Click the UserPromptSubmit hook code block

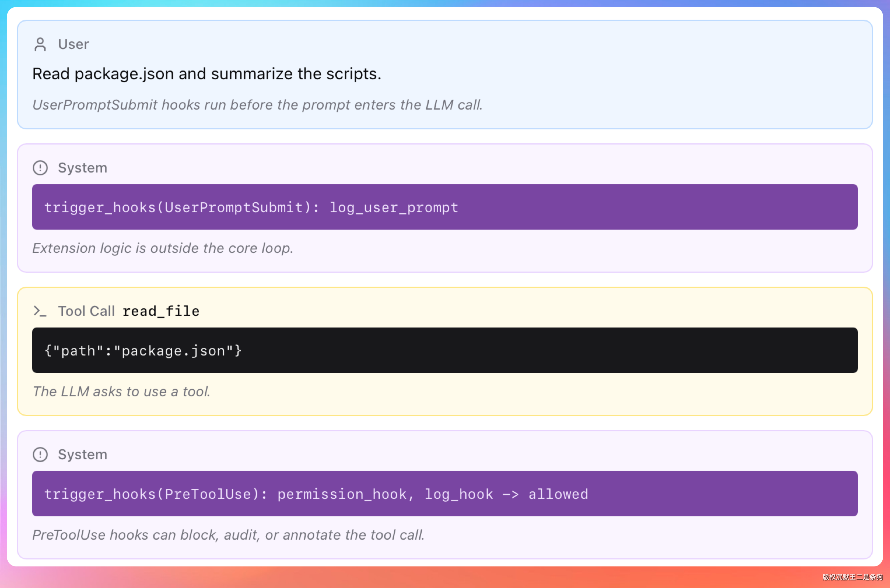445,207
